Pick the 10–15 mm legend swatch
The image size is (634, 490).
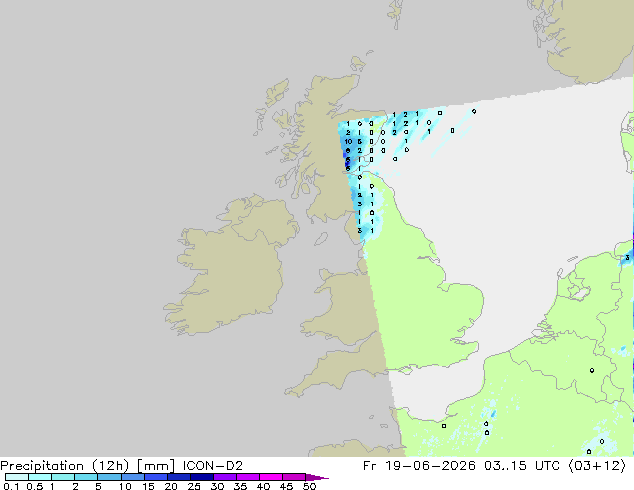click(132, 477)
